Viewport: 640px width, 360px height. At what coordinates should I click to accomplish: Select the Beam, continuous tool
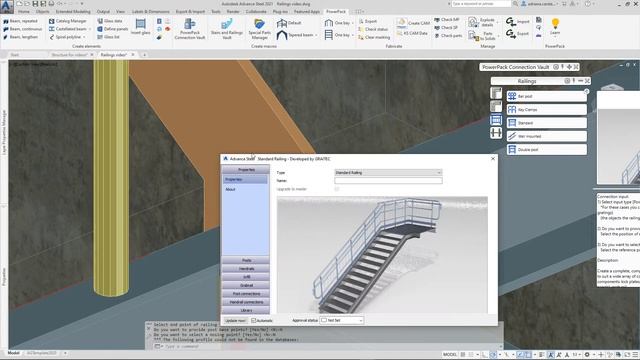pos(22,29)
